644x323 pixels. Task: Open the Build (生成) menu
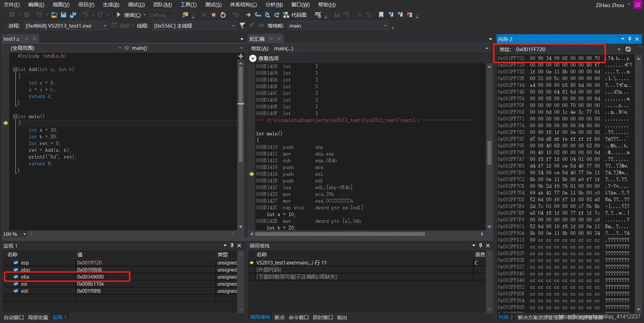(x=111, y=5)
